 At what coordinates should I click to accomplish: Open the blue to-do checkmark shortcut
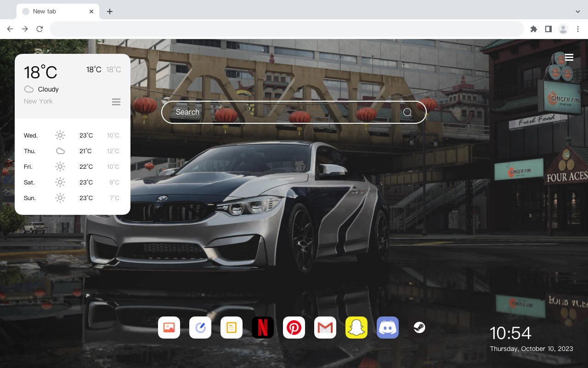pos(200,328)
